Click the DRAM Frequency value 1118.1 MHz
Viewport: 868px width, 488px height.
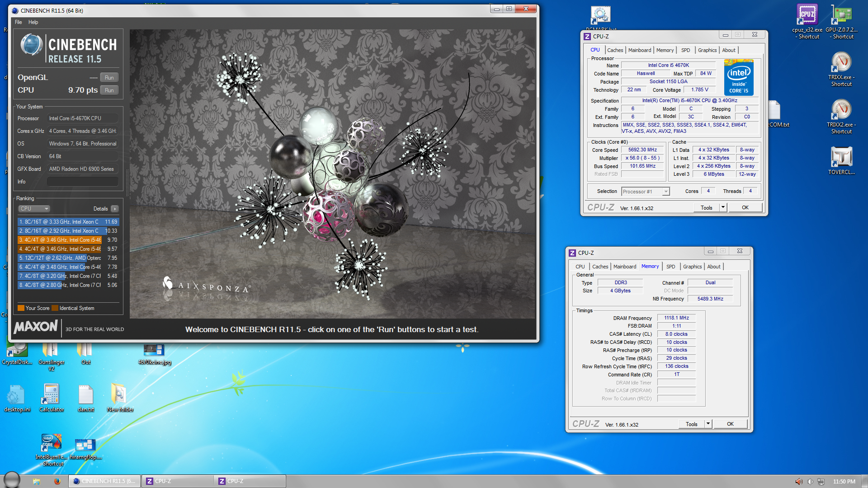pos(676,318)
